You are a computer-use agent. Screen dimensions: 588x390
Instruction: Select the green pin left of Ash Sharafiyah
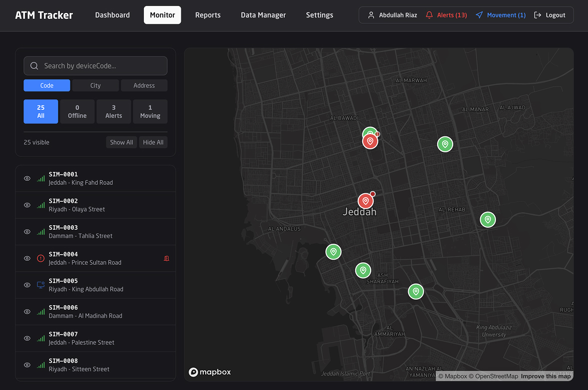tap(363, 270)
